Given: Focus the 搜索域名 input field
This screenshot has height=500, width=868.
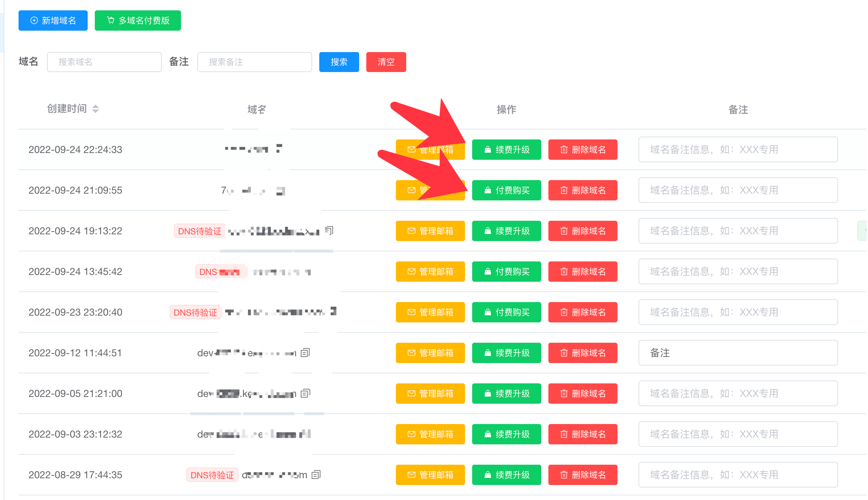Looking at the screenshot, I should [x=104, y=62].
